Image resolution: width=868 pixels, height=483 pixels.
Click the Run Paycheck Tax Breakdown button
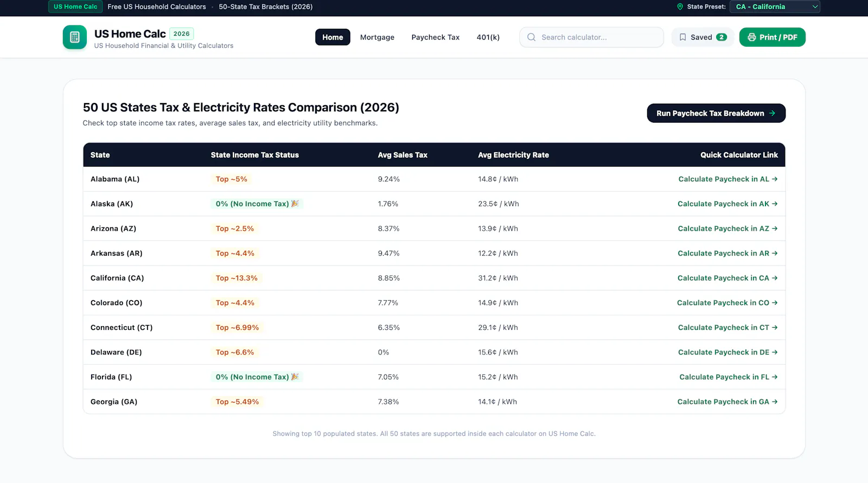(x=716, y=113)
